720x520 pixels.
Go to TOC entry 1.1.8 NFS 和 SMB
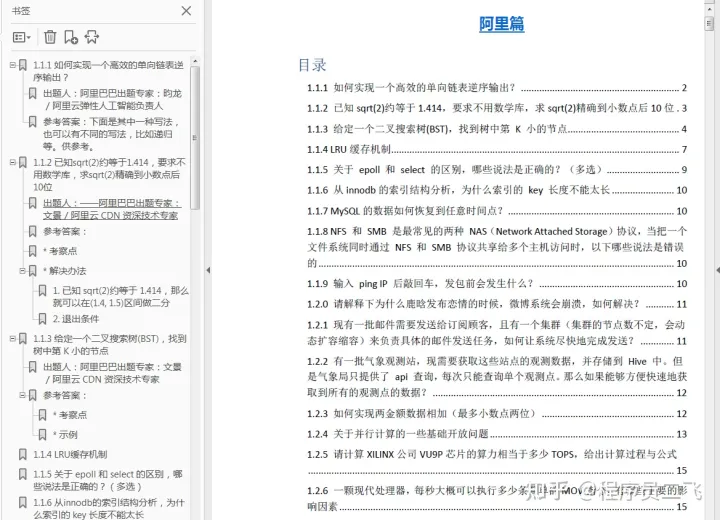point(497,247)
